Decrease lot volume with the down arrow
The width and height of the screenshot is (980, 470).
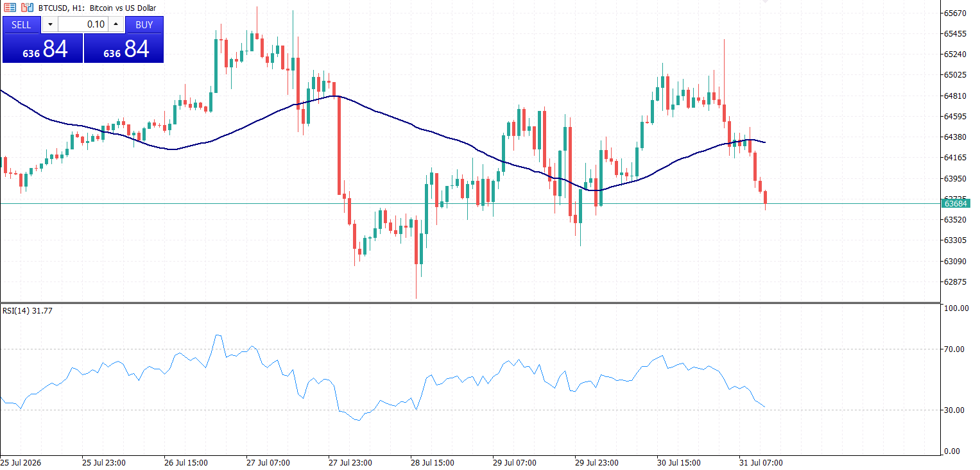pos(50,25)
